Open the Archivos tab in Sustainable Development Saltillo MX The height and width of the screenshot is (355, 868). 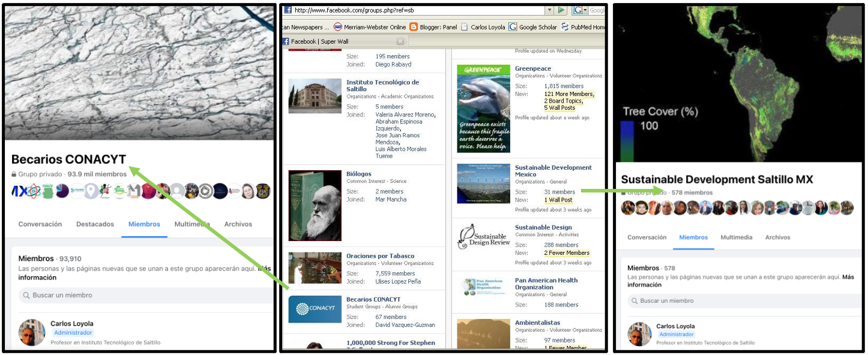[778, 237]
